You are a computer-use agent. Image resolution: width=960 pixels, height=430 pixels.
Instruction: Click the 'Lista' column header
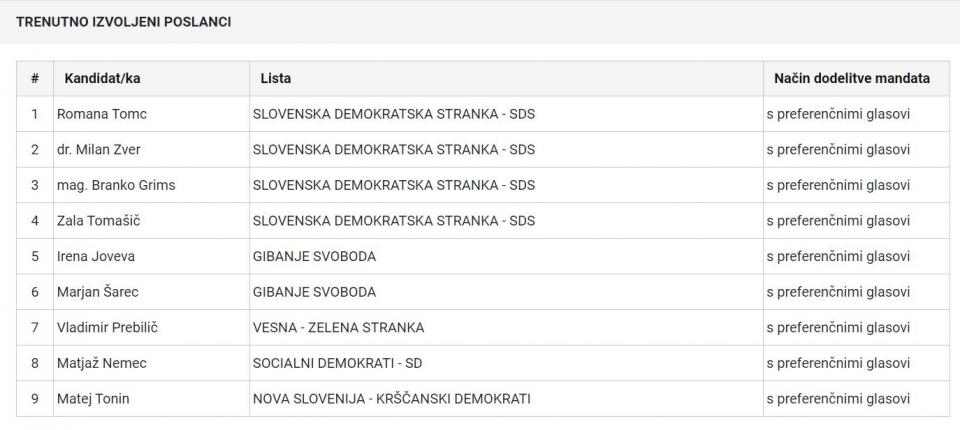pyautogui.click(x=276, y=78)
